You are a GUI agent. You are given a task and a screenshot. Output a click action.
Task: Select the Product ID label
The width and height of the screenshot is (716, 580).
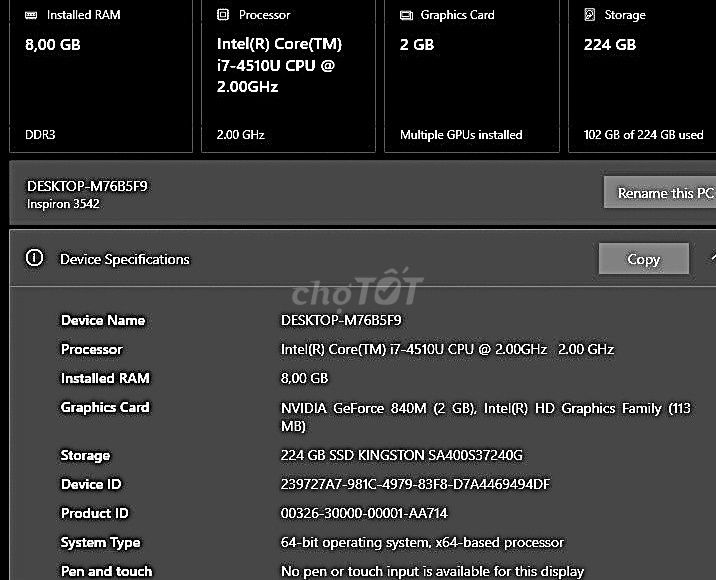pos(95,513)
